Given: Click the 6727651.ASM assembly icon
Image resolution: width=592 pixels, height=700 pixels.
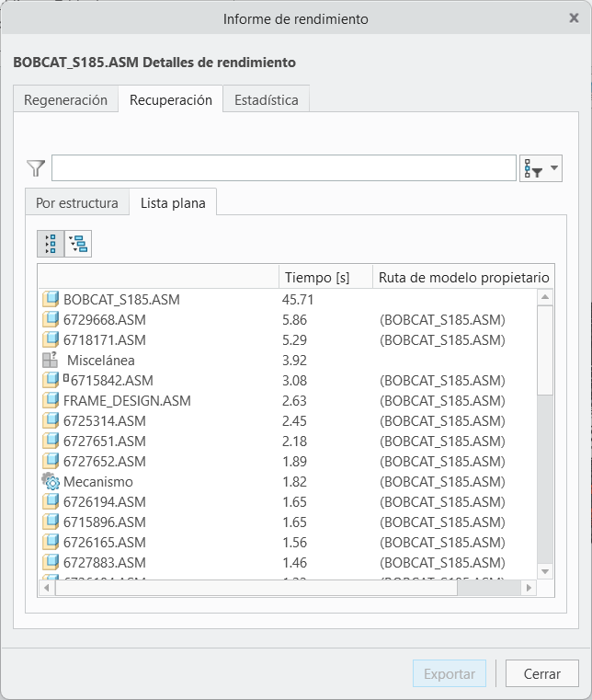Looking at the screenshot, I should coord(51,442).
